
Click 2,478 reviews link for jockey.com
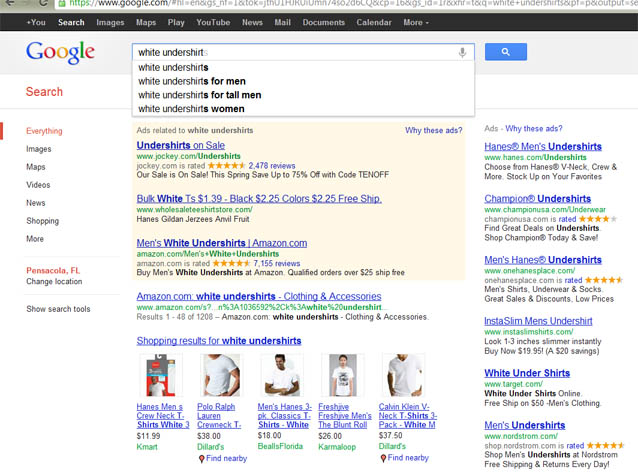click(272, 166)
